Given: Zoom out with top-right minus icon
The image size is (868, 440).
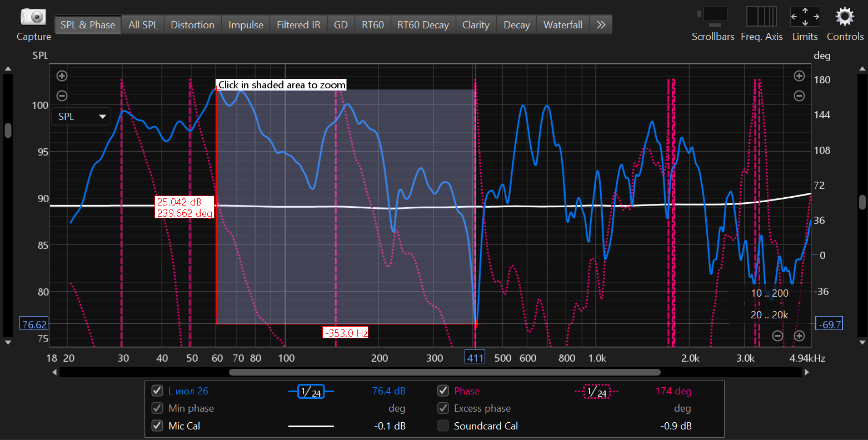Looking at the screenshot, I should click(799, 96).
